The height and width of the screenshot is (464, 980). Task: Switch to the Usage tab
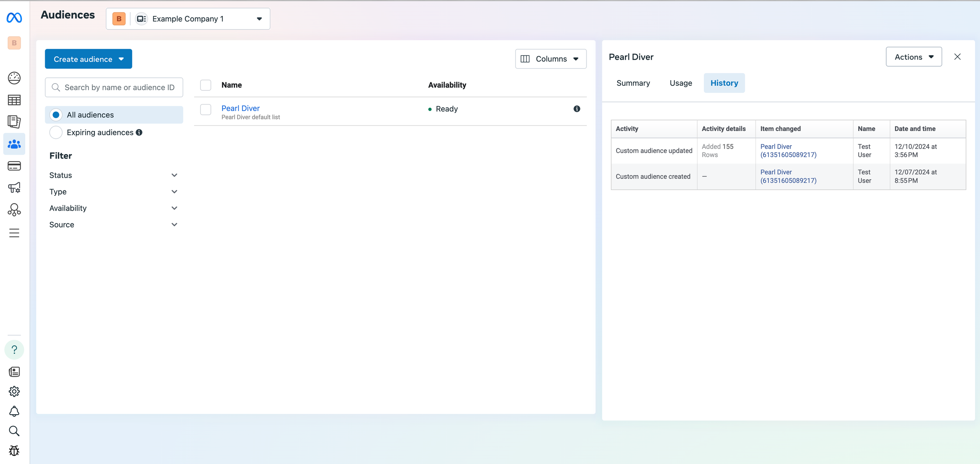(681, 83)
